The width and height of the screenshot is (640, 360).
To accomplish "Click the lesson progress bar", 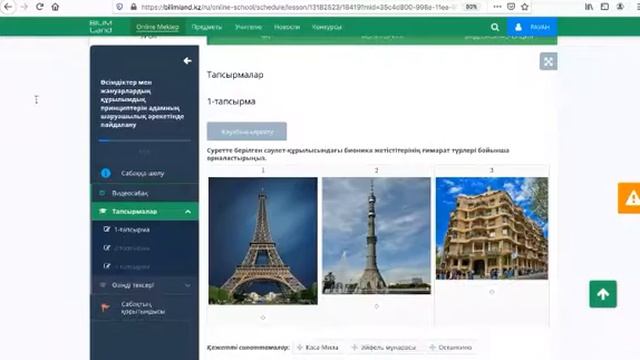I will coord(144,140).
